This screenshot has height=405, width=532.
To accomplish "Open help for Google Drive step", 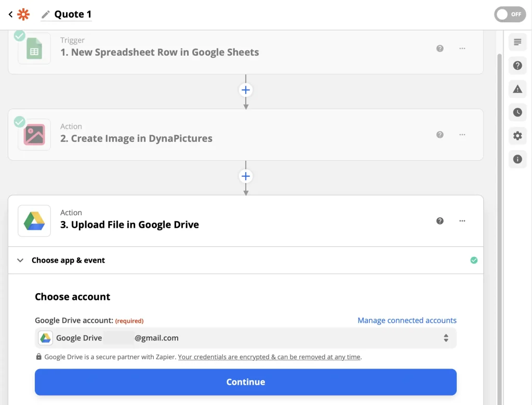I will [x=440, y=221].
